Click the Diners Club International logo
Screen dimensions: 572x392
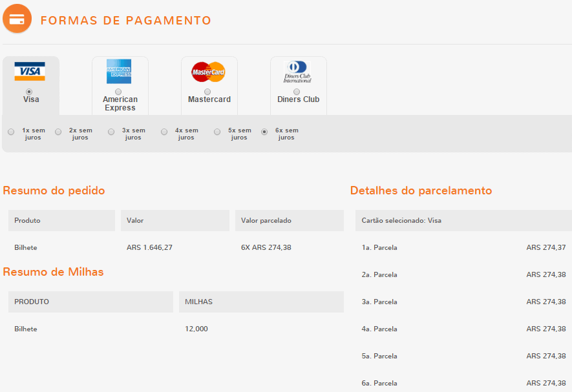297,72
